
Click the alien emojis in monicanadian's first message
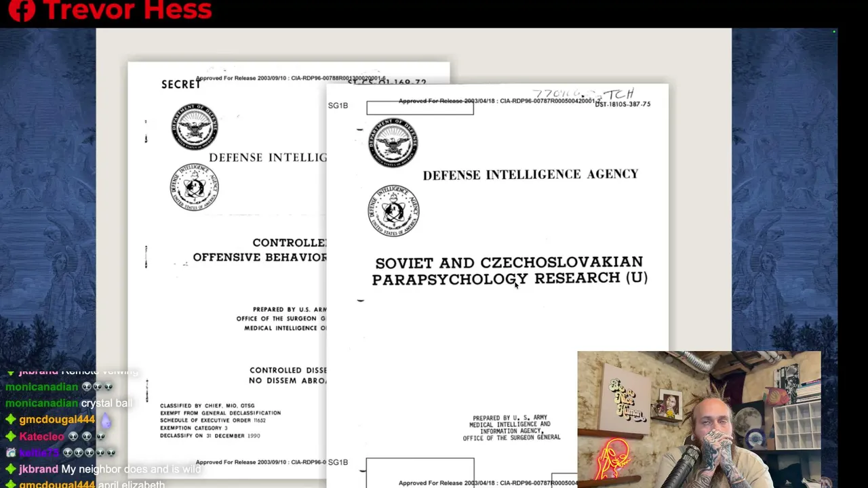click(x=97, y=387)
